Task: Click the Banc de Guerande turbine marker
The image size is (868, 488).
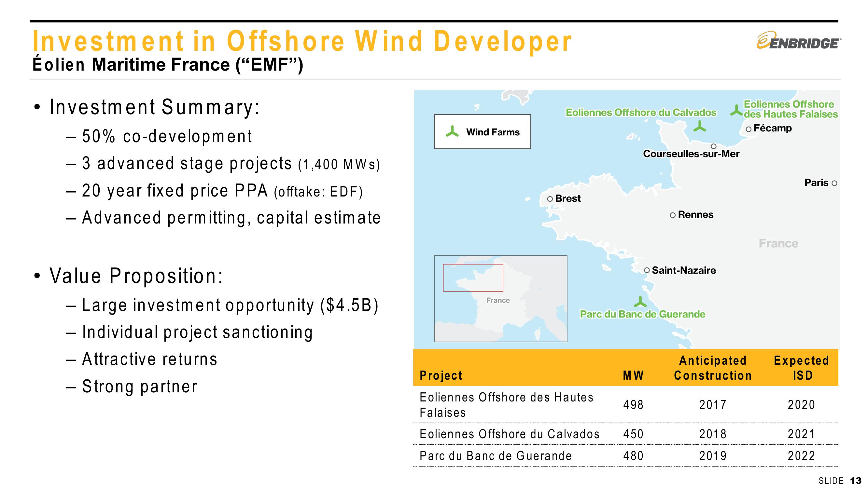Action: pos(640,302)
